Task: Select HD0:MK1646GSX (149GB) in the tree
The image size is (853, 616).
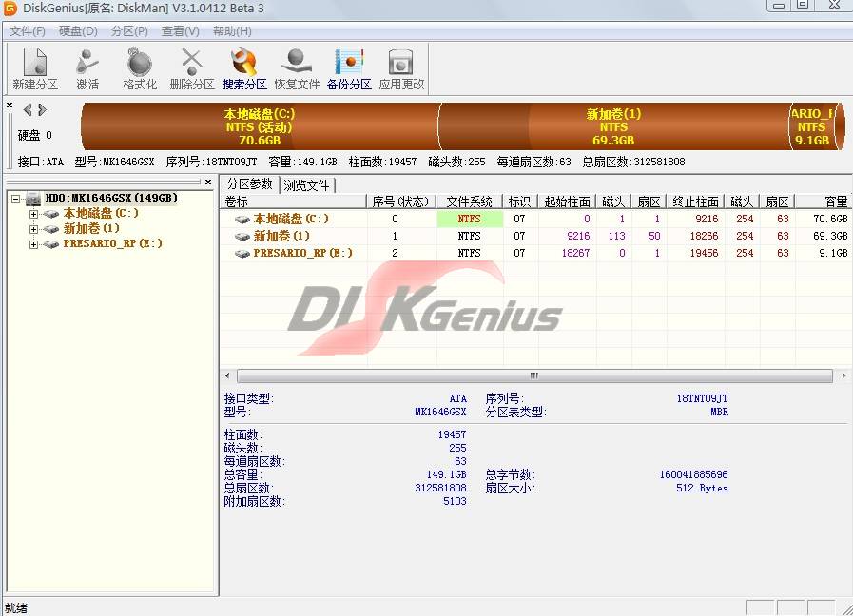Action: [x=111, y=198]
